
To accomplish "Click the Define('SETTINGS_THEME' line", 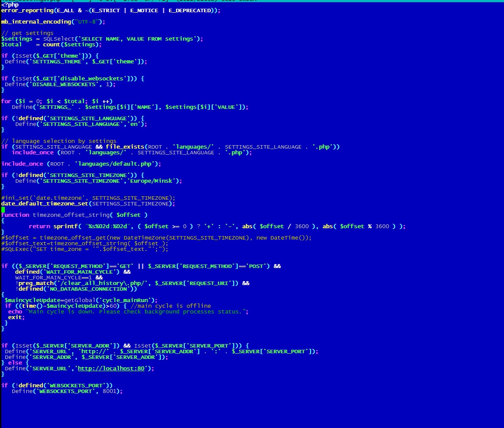I will coord(76,62).
